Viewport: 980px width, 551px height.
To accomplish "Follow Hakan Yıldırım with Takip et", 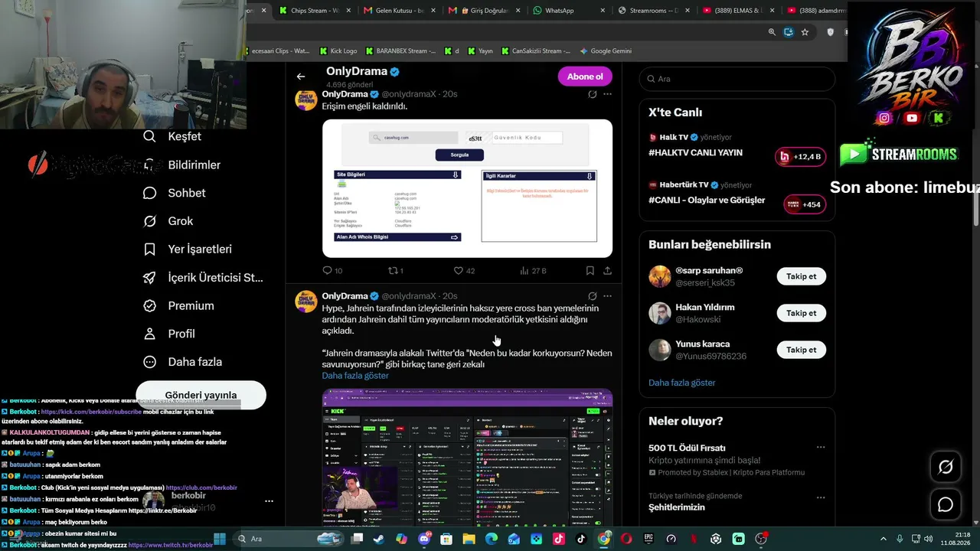I will pyautogui.click(x=802, y=313).
